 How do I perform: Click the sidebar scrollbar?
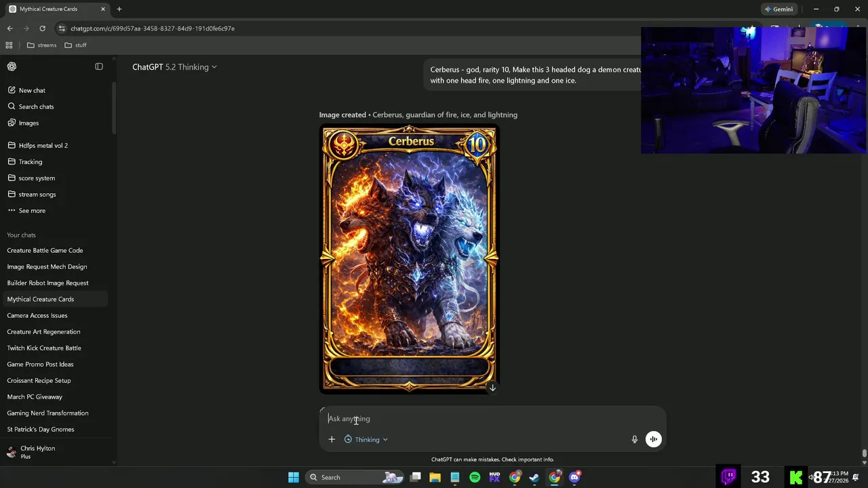(x=114, y=108)
